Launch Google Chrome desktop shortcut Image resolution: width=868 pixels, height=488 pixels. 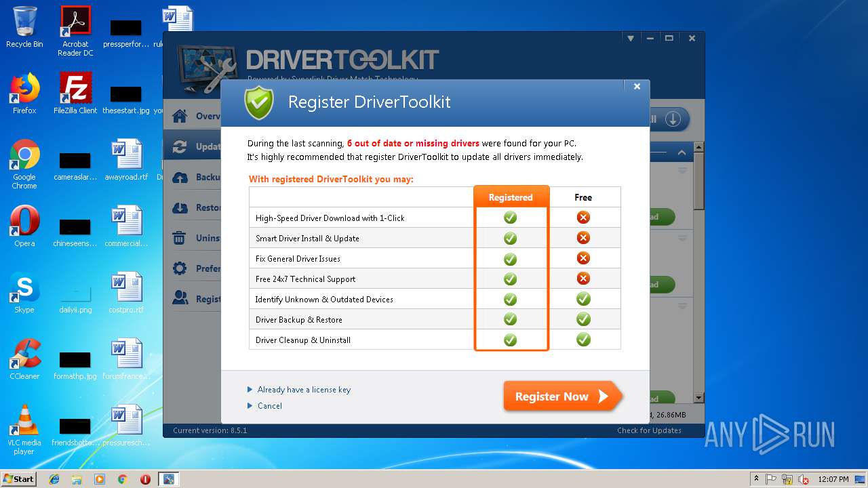(24, 163)
